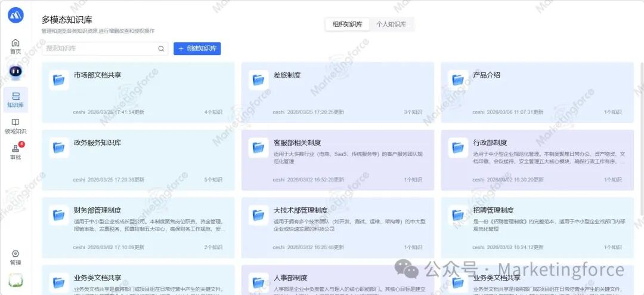Open the 招聘管理制度 knowledge base
Viewport: 644px width, 295px height.
[493, 210]
